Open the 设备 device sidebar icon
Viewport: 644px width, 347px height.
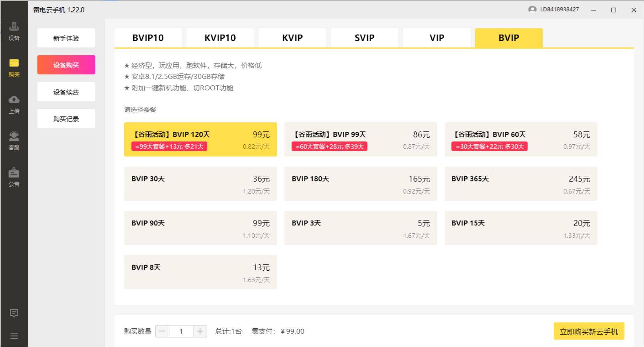pos(14,31)
